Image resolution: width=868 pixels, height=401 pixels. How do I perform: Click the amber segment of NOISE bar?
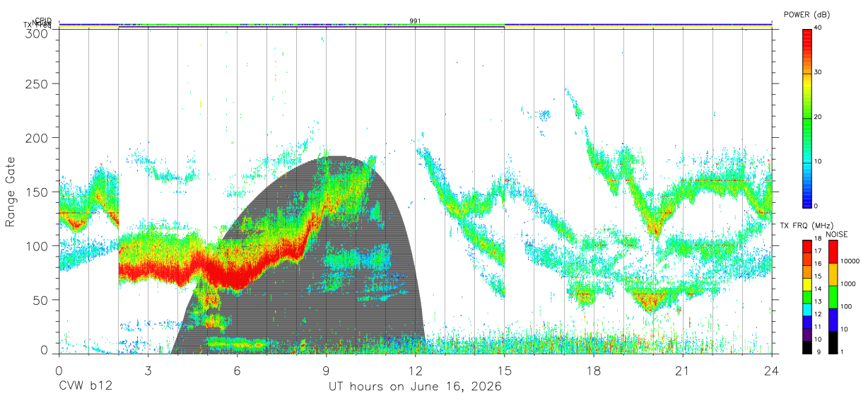[832, 274]
